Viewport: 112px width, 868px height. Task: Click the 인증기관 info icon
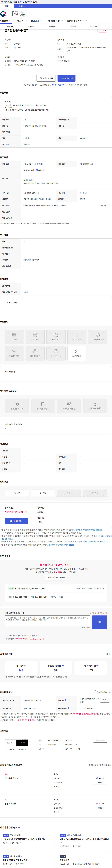click(x=65, y=700)
